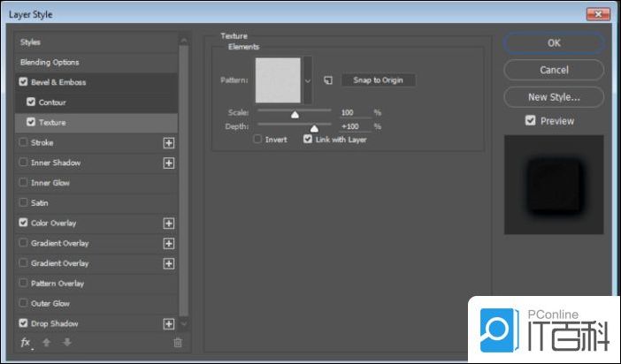
Task: Enable the Inner Glow checkbox
Action: click(x=23, y=182)
